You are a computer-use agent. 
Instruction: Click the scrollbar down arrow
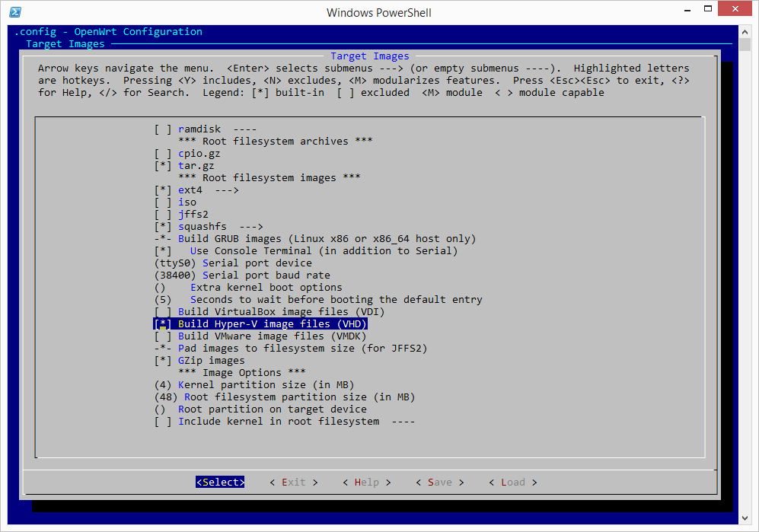tap(745, 518)
